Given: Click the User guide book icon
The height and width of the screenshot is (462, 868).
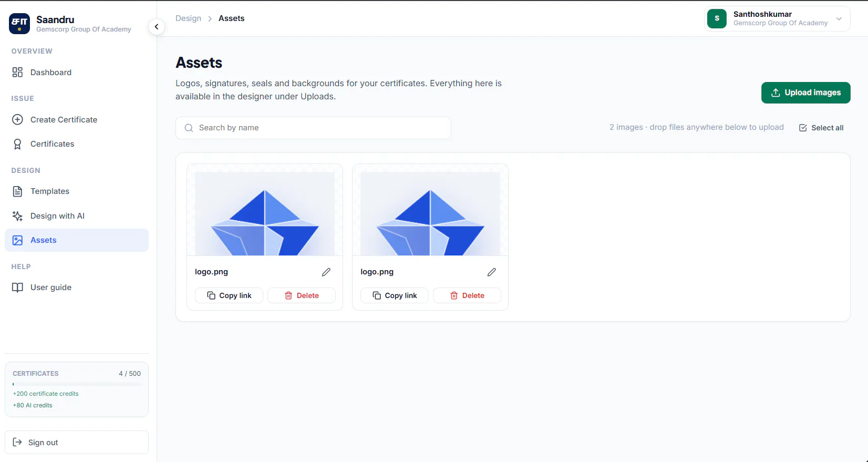Looking at the screenshot, I should tap(17, 288).
